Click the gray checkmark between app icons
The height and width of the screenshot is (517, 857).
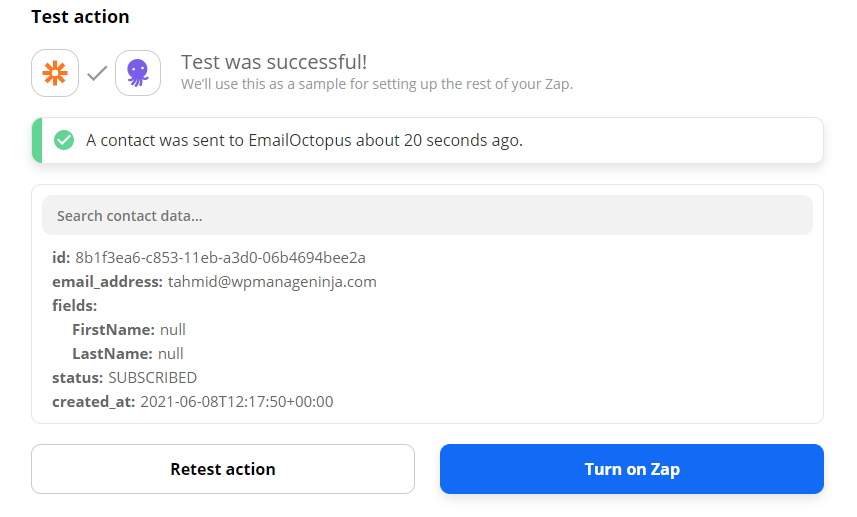[x=97, y=73]
